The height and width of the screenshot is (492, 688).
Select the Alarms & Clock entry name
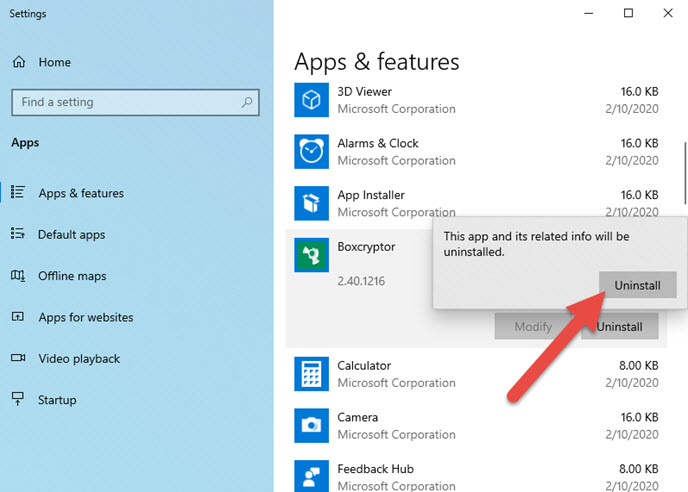pos(378,144)
